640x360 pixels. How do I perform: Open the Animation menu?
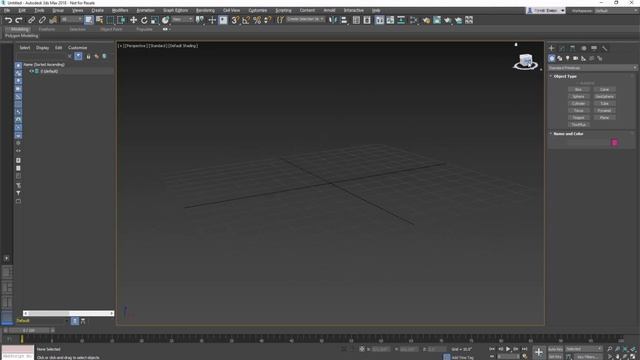pyautogui.click(x=145, y=10)
